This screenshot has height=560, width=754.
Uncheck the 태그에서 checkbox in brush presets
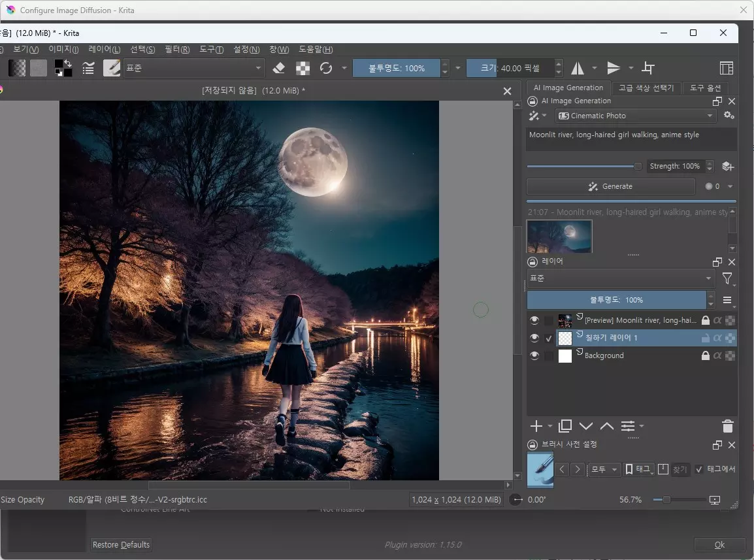698,469
